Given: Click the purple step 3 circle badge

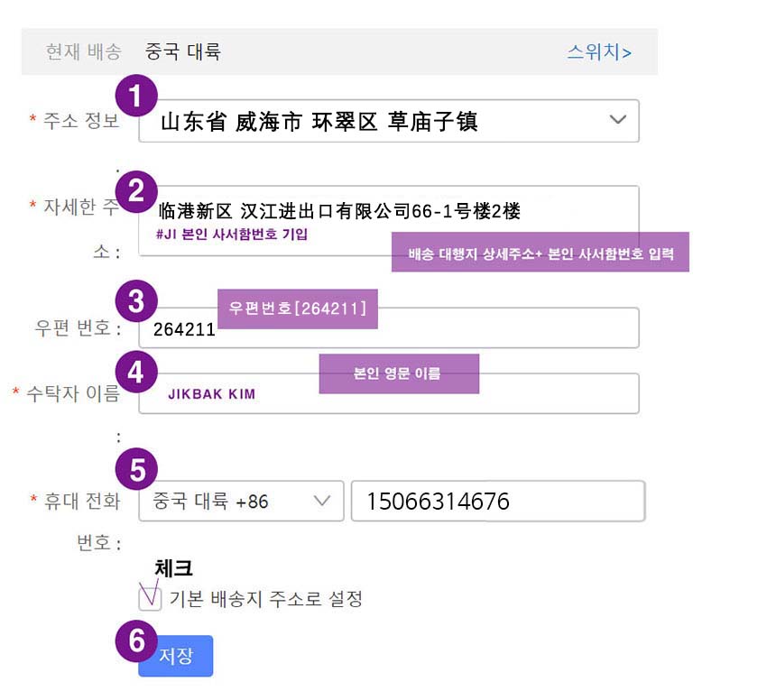Looking at the screenshot, I should pyautogui.click(x=136, y=301).
